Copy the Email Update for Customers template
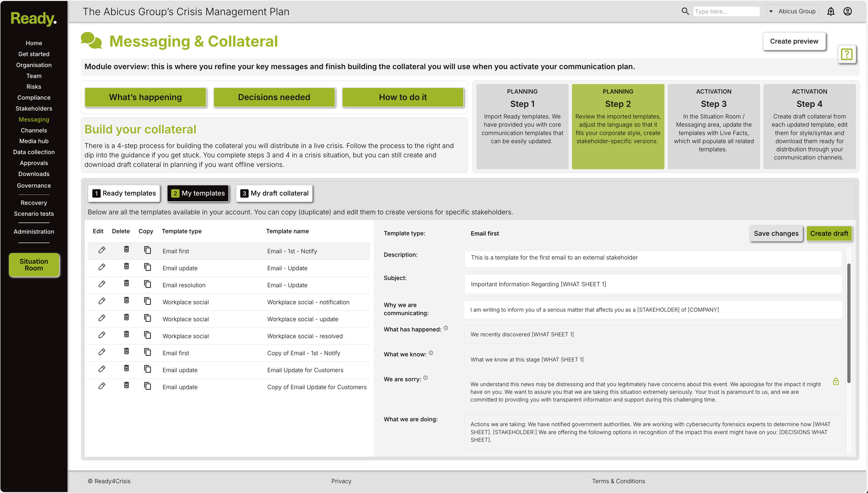 coord(148,369)
